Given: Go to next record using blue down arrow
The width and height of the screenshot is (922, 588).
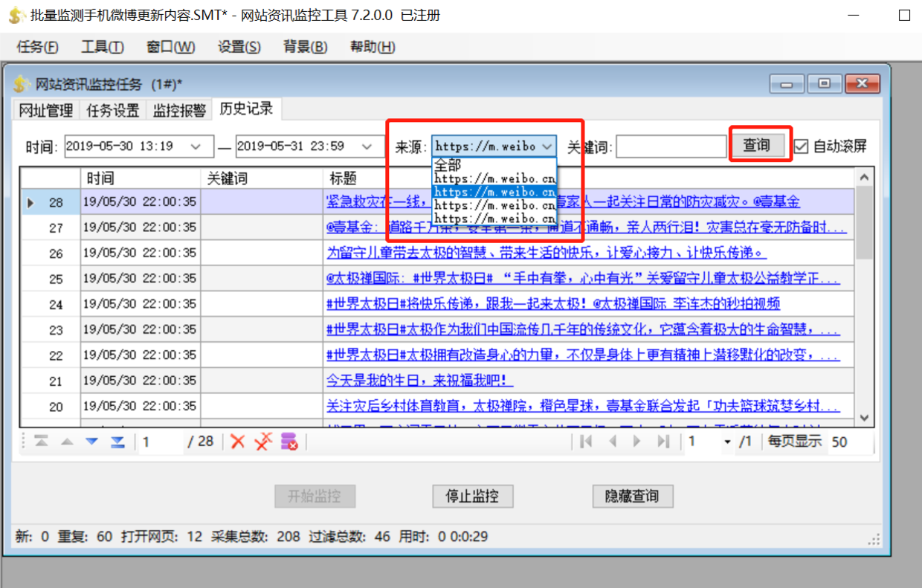Looking at the screenshot, I should coord(91,442).
